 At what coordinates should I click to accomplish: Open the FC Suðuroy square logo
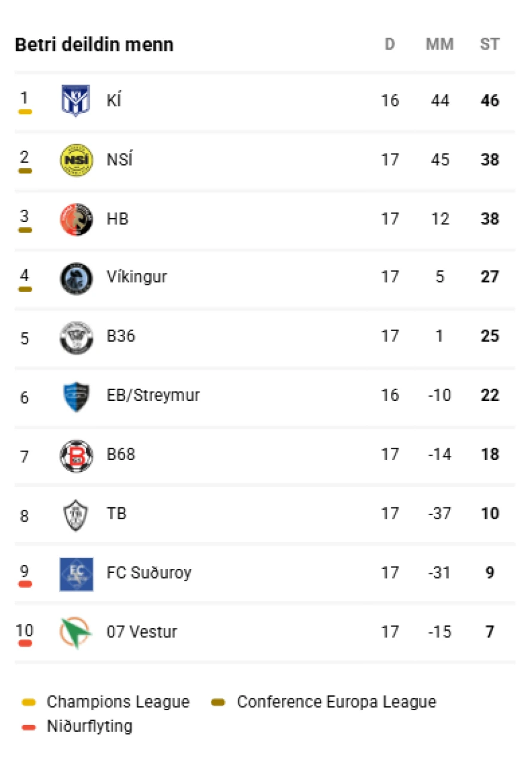coord(77,574)
